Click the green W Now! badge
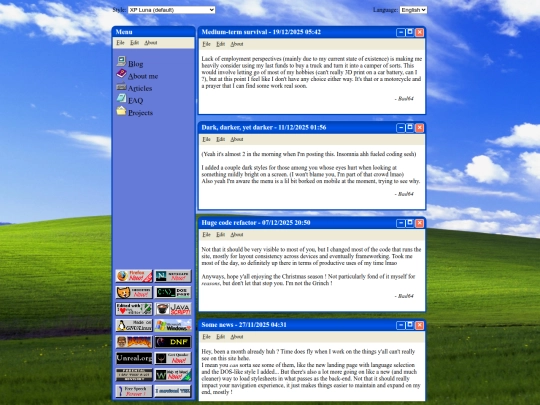The width and height of the screenshot is (540, 405). tap(173, 375)
